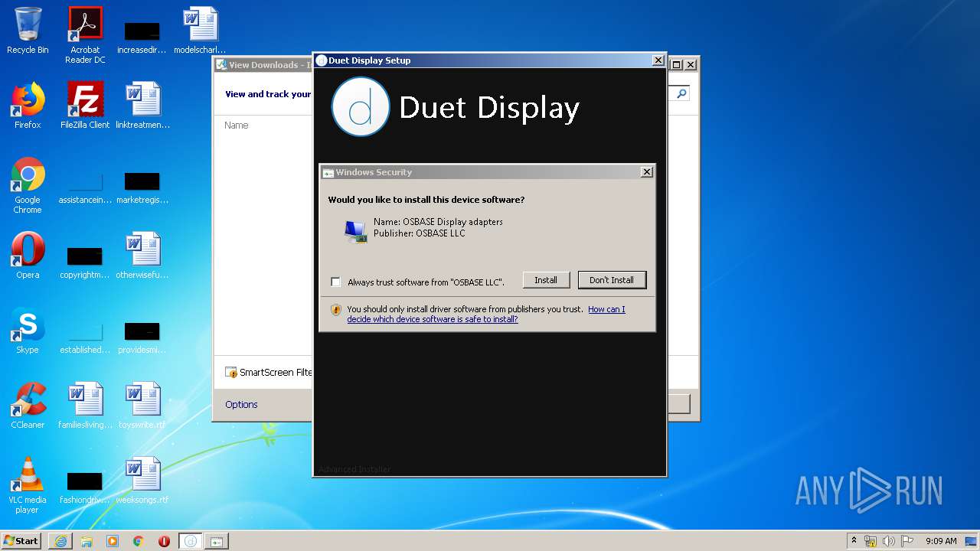Switch to Windows Security taskbar button
This screenshot has width=980, height=551.
pos(217,541)
